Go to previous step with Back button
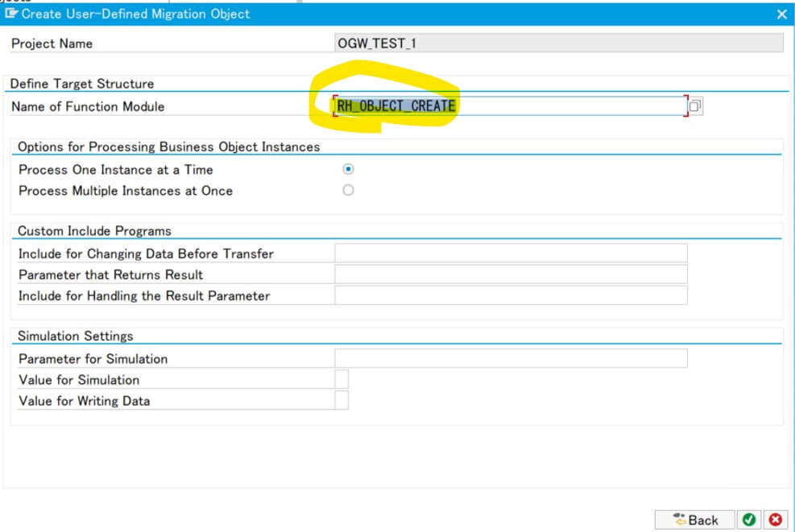 (x=694, y=520)
